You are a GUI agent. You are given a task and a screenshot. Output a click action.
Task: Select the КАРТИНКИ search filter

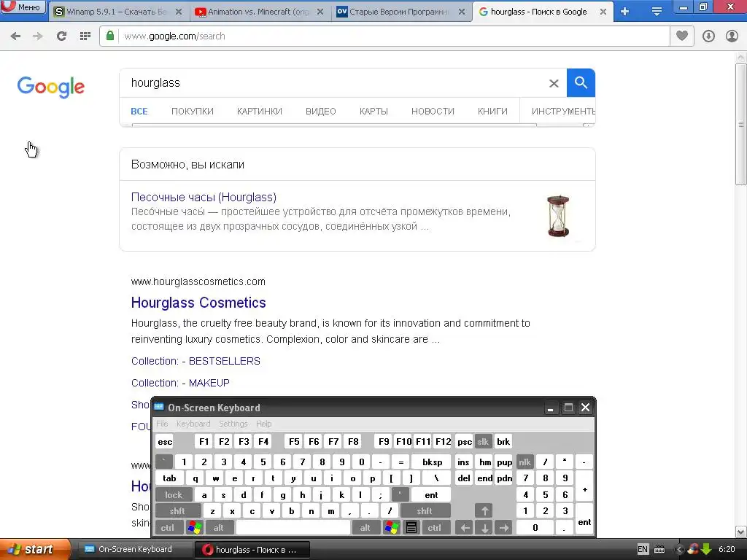(260, 112)
